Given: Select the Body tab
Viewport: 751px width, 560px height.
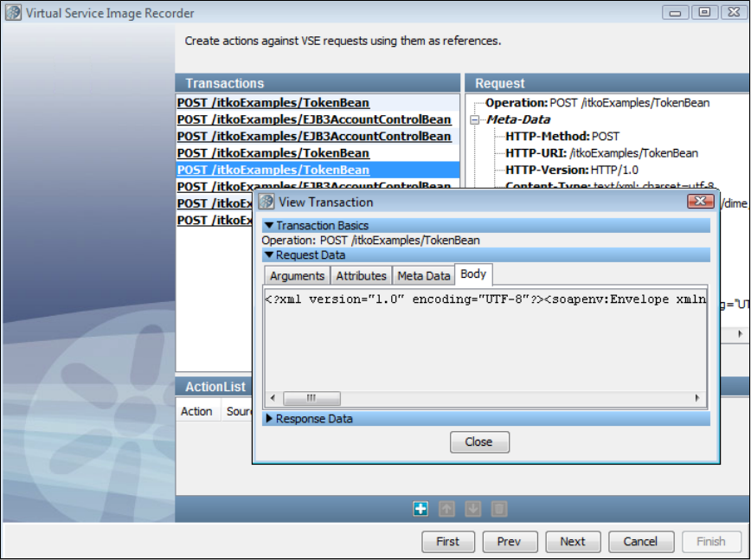Looking at the screenshot, I should [473, 274].
